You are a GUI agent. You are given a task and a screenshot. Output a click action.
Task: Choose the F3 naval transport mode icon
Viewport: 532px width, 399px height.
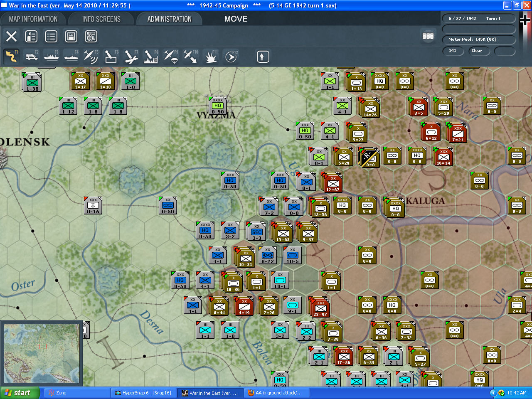click(x=51, y=57)
